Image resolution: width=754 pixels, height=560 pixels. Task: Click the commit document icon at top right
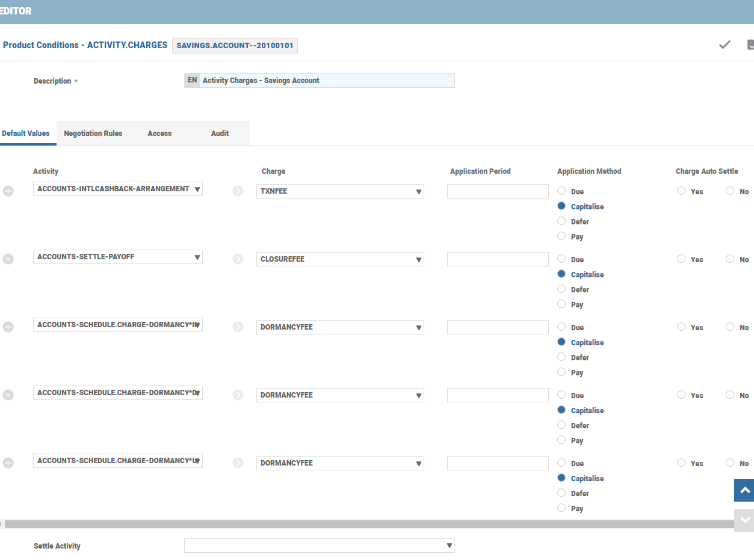[750, 45]
